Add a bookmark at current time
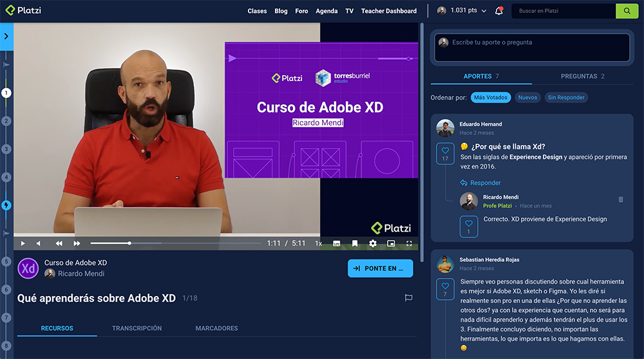This screenshot has width=644, height=359. 355,243
